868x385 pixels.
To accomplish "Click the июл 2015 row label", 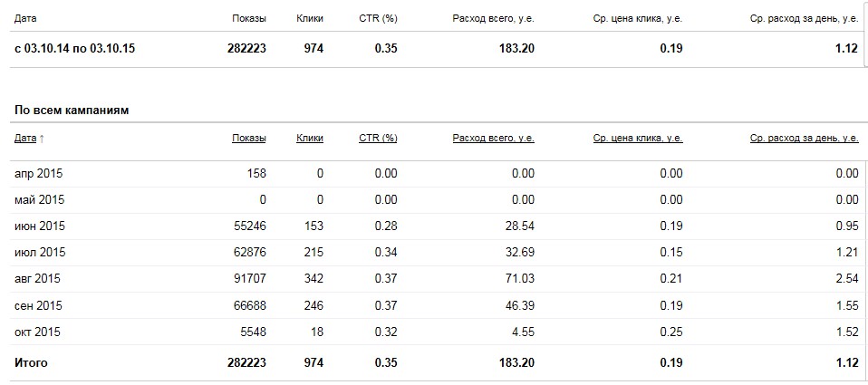I will point(40,252).
